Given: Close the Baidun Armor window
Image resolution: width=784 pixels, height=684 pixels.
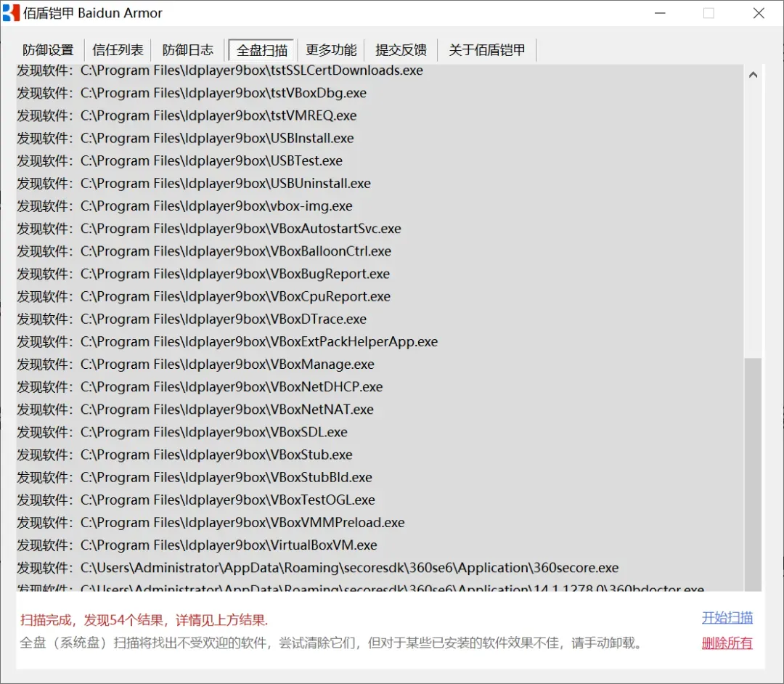Looking at the screenshot, I should point(759,13).
